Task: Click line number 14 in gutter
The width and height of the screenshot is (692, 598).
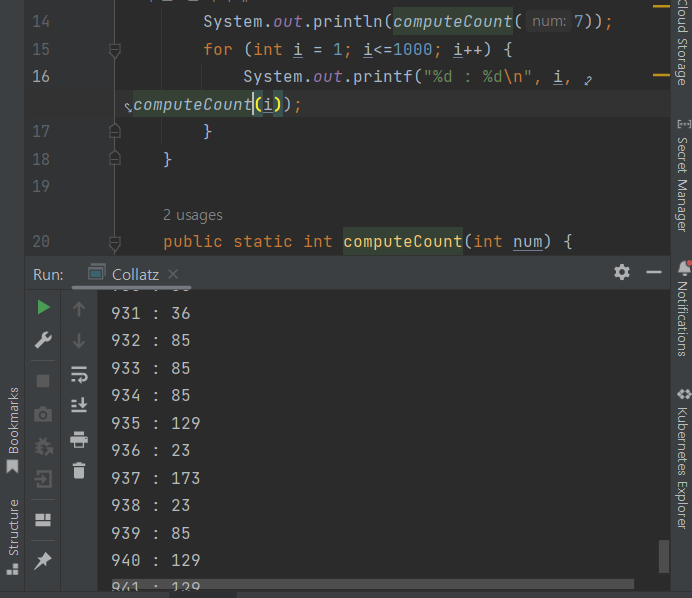Action: tap(41, 22)
